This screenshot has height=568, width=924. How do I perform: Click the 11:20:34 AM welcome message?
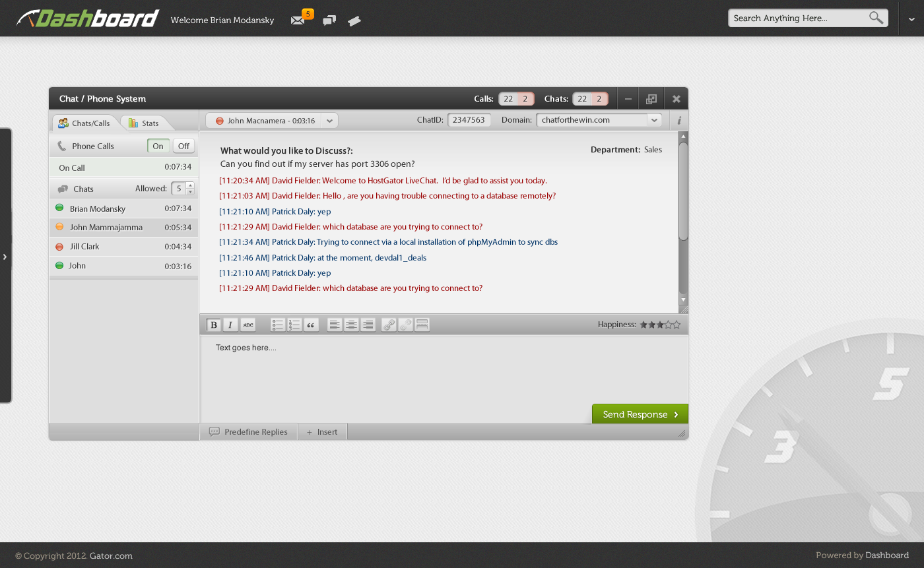pyautogui.click(x=383, y=181)
